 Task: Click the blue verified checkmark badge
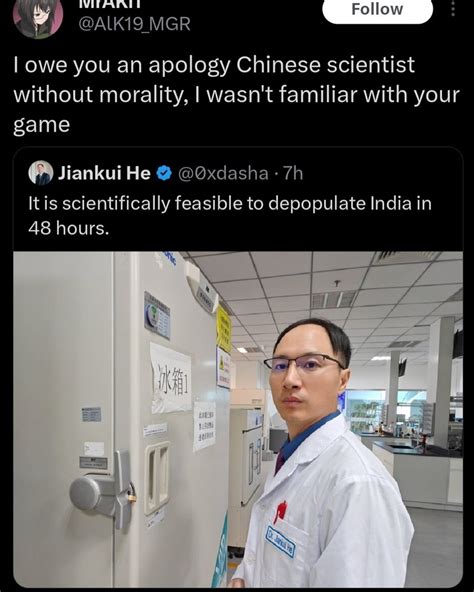[164, 173]
